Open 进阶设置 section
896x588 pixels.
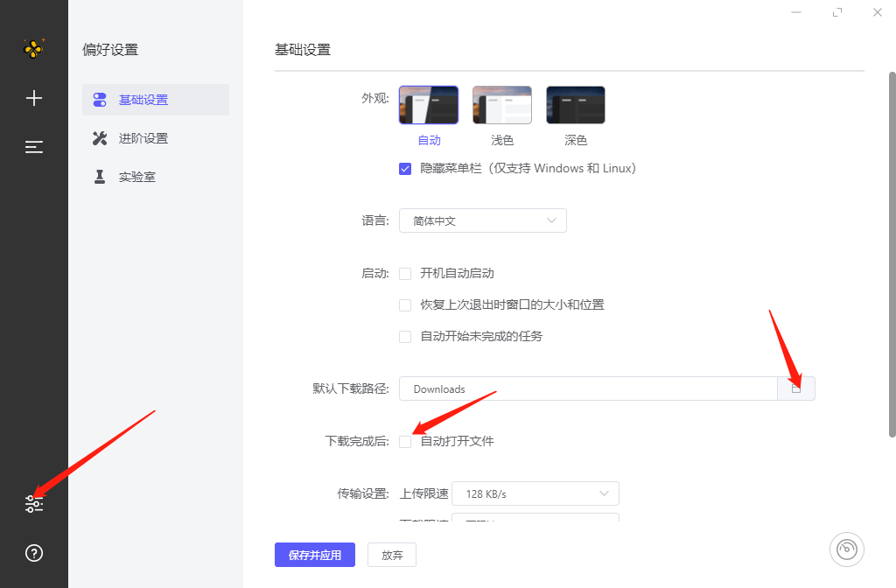pos(156,138)
